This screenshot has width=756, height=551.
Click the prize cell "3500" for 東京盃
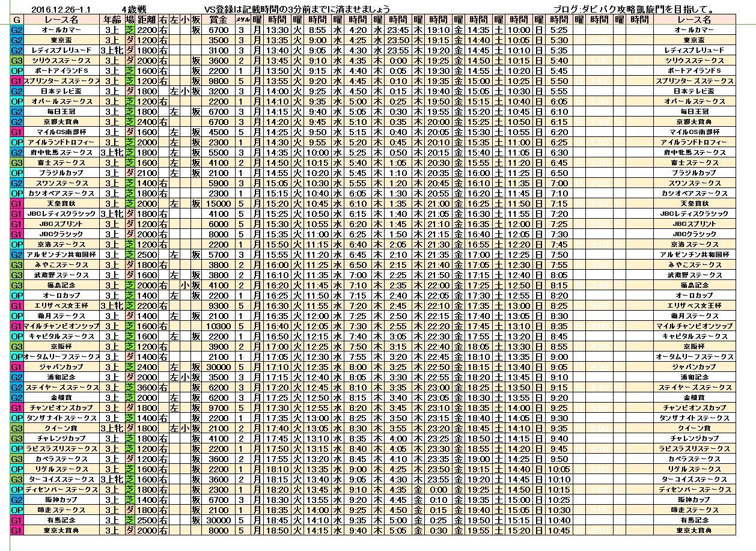click(218, 40)
